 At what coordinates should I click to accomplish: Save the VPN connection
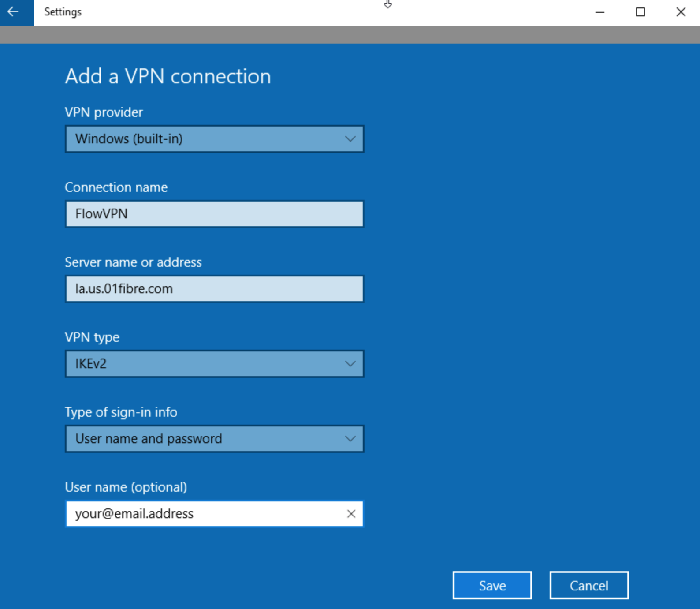[x=492, y=586]
